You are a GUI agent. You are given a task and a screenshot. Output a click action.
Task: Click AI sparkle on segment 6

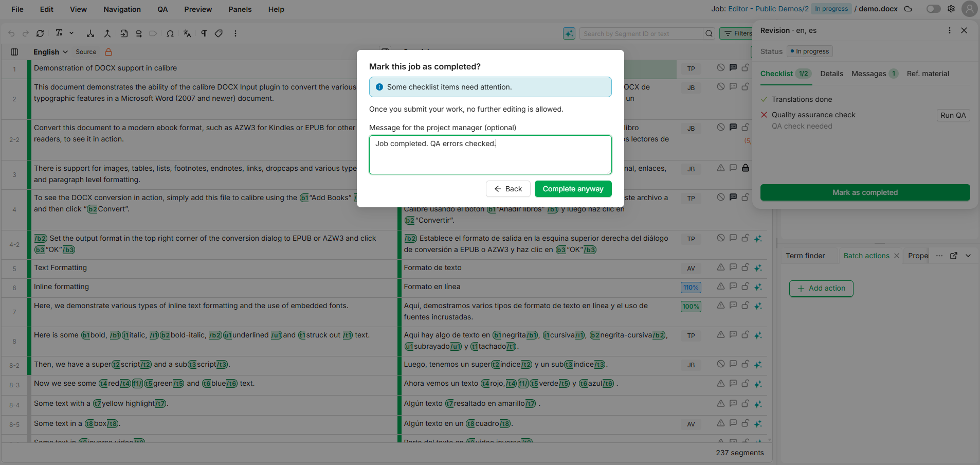pyautogui.click(x=758, y=287)
